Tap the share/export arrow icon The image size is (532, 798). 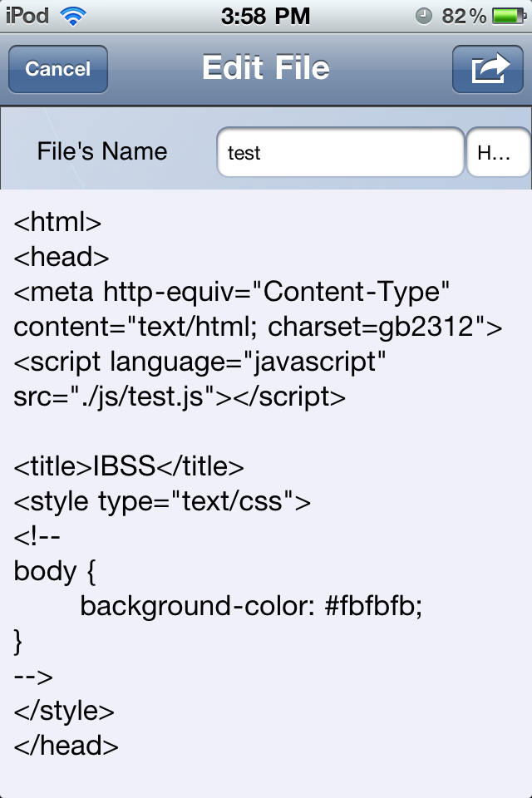tap(488, 69)
